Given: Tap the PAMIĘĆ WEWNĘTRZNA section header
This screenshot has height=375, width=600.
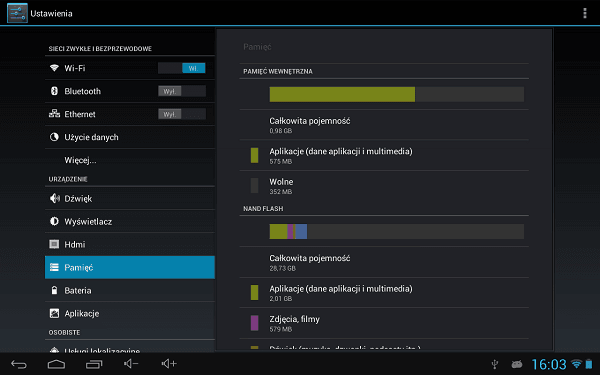Looking at the screenshot, I should (278, 72).
